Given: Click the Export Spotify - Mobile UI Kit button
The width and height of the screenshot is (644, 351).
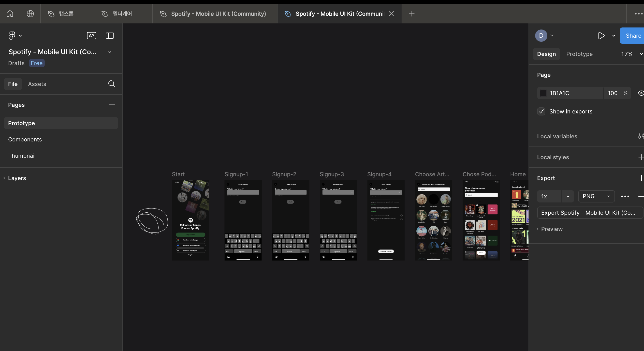Looking at the screenshot, I should [x=590, y=213].
